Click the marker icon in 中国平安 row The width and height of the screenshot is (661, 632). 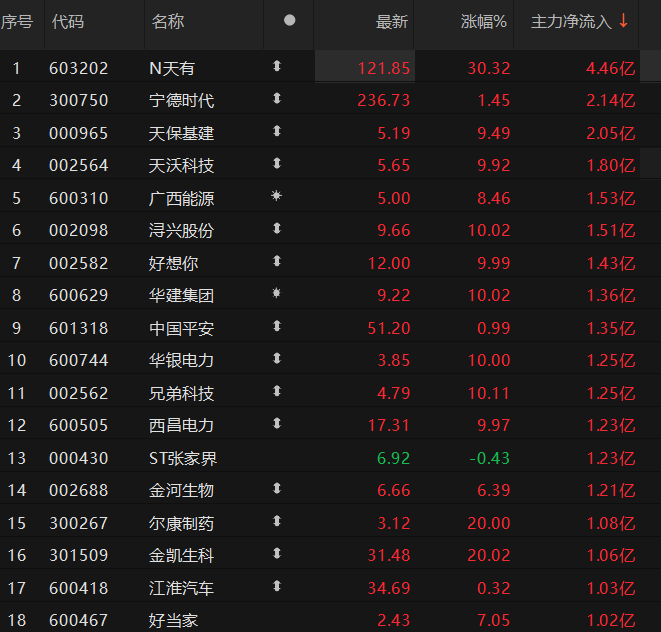point(277,326)
